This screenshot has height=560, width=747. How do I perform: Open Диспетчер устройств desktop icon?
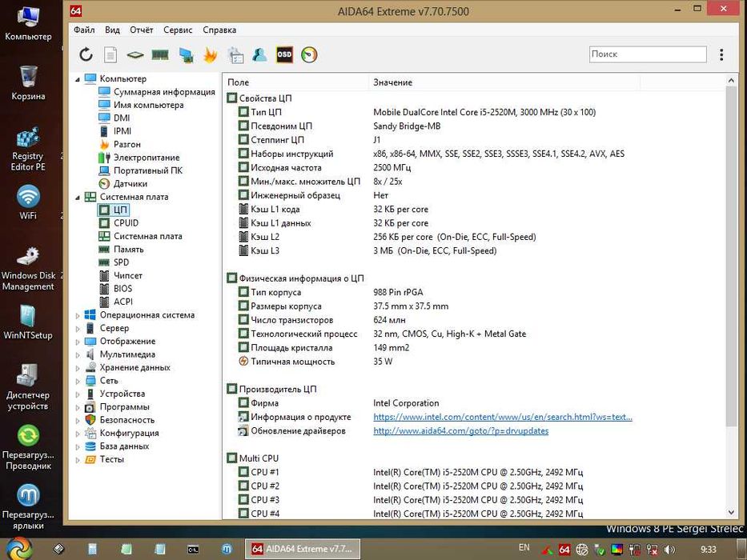pos(28,388)
